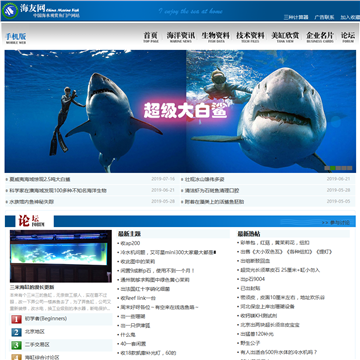This screenshot has width=360, height=360.
Task: Go to the 首页 TOP PAGE menu
Action: (x=151, y=37)
